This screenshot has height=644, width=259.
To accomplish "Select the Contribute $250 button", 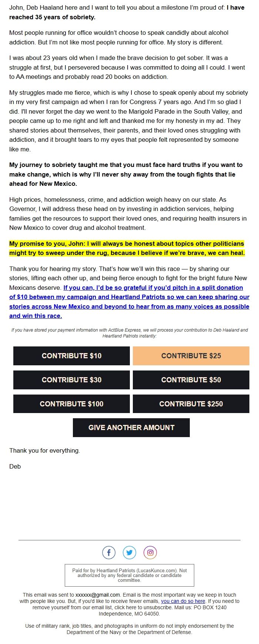I will click(191, 403).
